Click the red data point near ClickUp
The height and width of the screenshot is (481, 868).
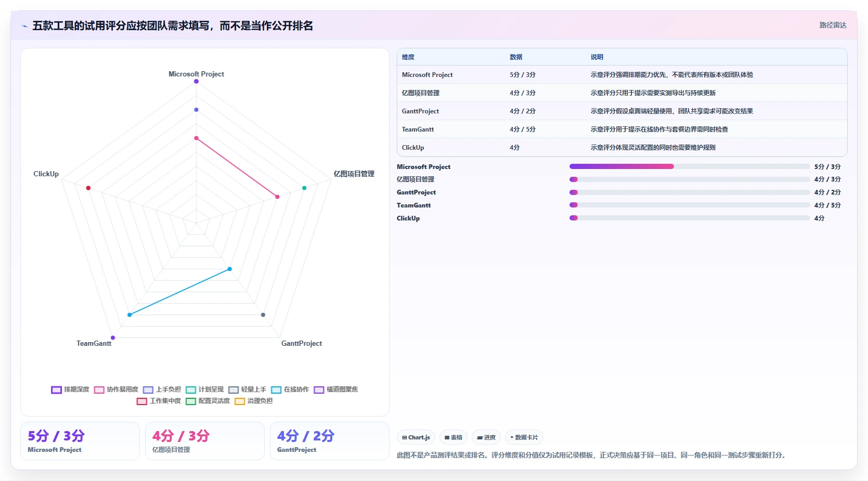(x=88, y=188)
